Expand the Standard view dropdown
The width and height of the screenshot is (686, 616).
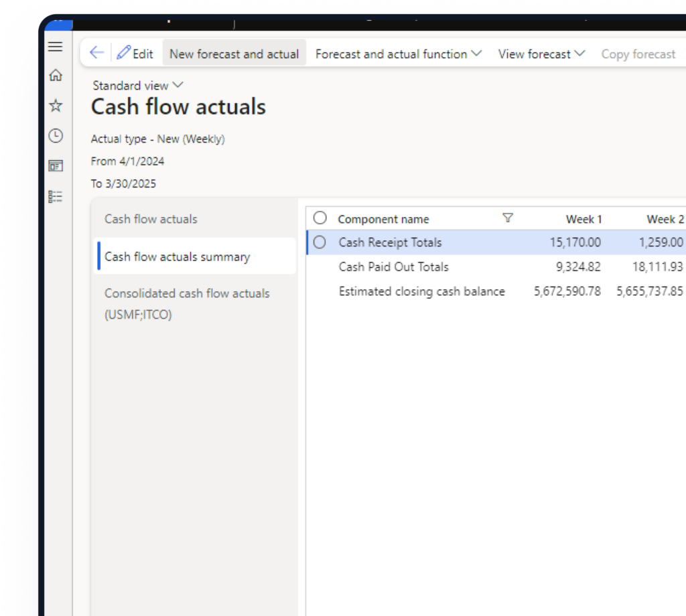[138, 86]
